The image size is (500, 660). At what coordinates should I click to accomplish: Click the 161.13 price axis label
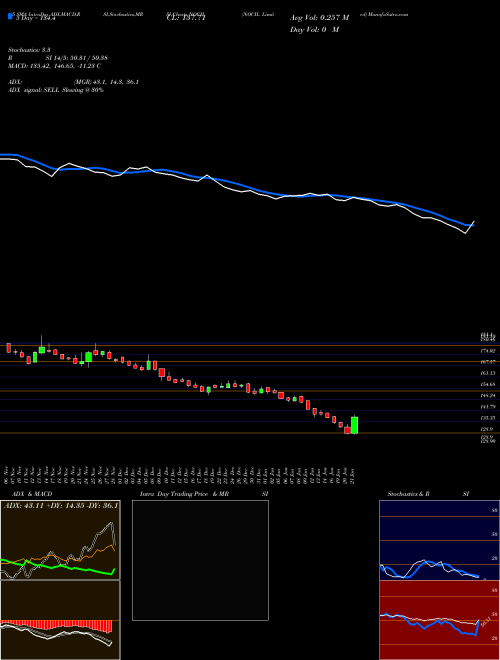coord(488,373)
